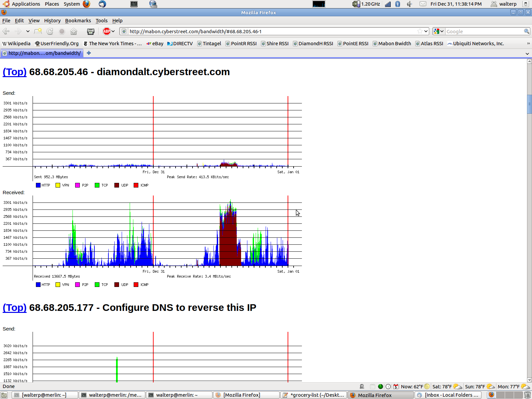The width and height of the screenshot is (532, 399).
Task: Click the Print icon in toolbar
Action: tap(90, 31)
